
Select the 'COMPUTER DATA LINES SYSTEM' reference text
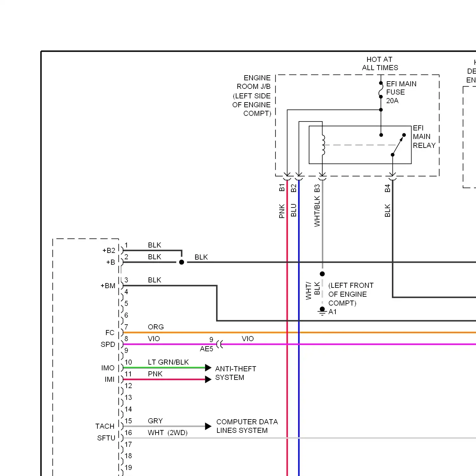coord(247,426)
